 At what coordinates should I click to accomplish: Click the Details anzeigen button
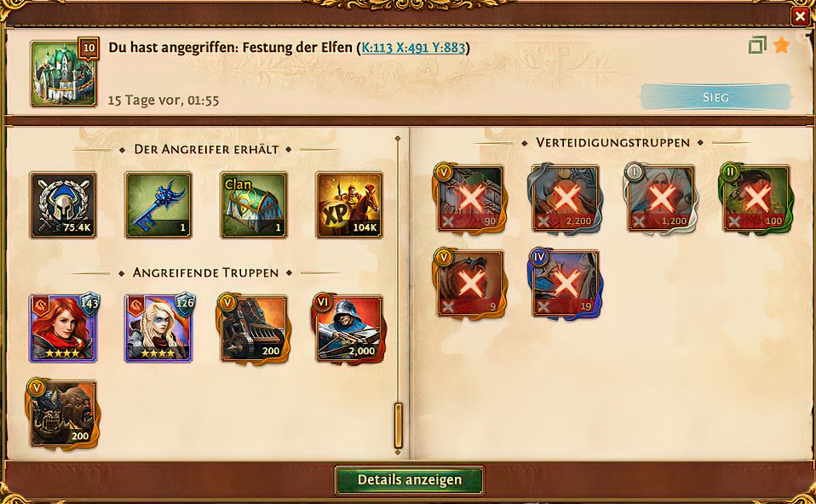[x=410, y=479]
